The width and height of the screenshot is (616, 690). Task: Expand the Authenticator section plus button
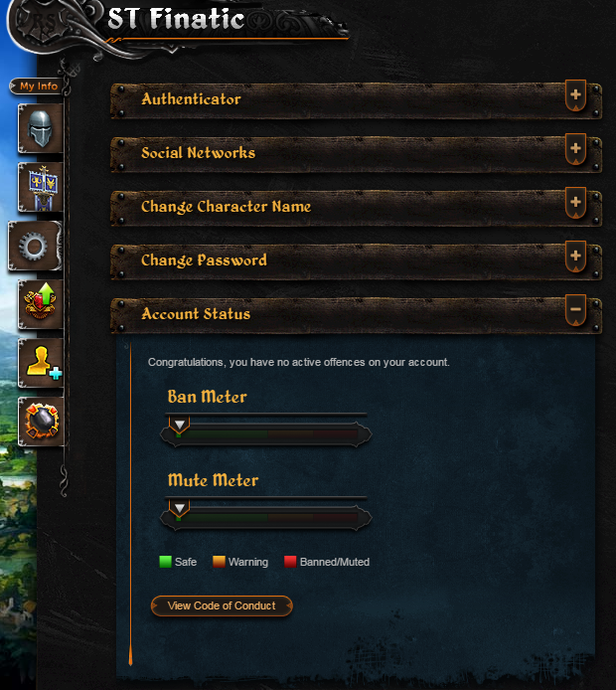(x=575, y=95)
